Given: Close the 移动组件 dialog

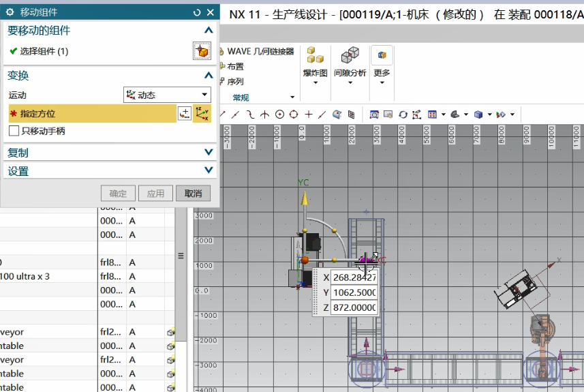Looking at the screenshot, I should (211, 12).
